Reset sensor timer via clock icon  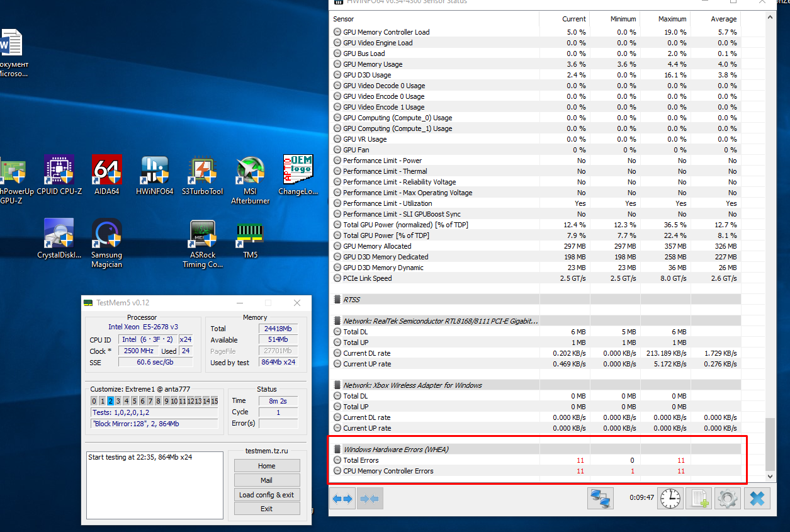(x=670, y=499)
